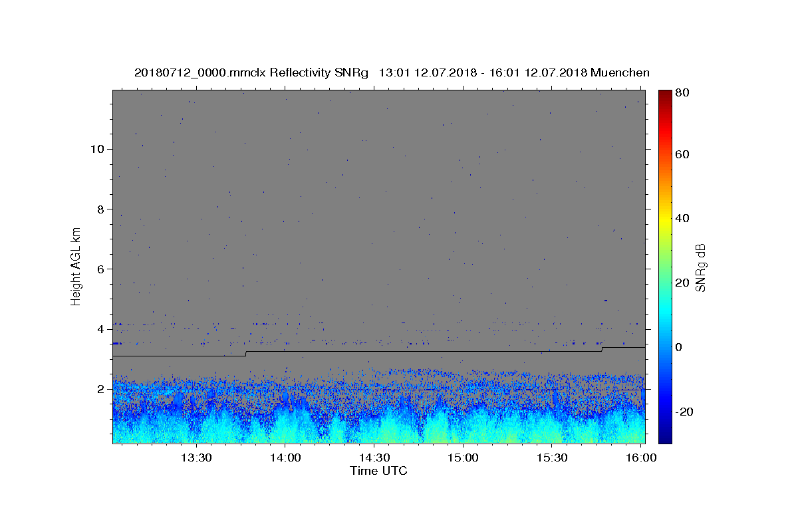This screenshot has height=532, width=798.
Task: Click the 14:30 time tick label
Action: (374, 458)
